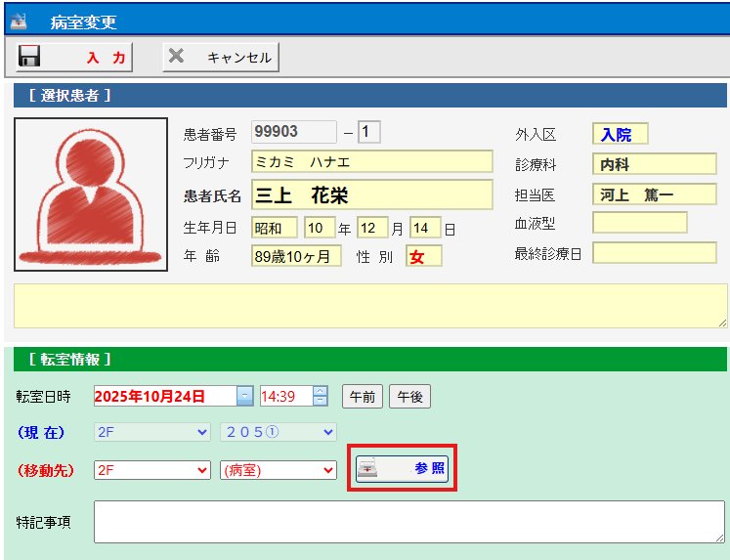Click the patient photo avatar
Viewport: 730px width, 560px height.
[91, 194]
